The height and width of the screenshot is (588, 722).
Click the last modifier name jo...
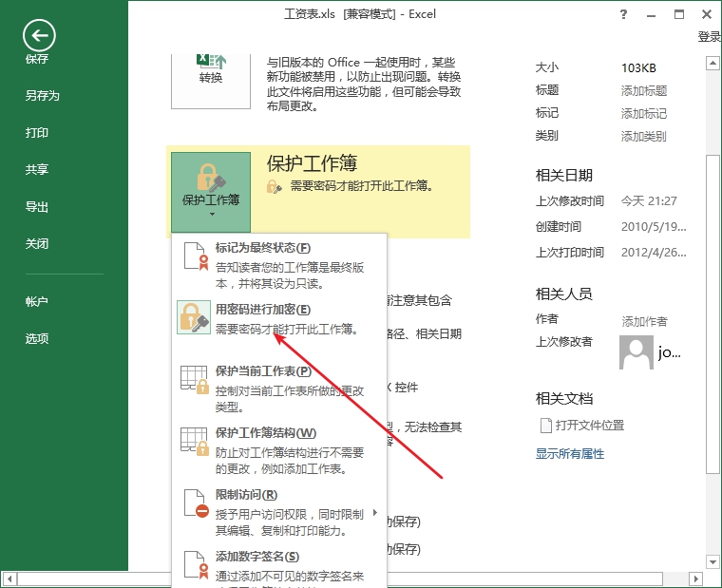coord(669,352)
